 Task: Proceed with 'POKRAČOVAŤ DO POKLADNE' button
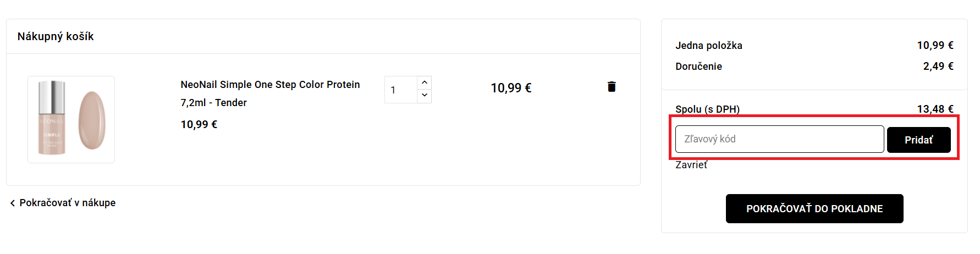(x=814, y=209)
